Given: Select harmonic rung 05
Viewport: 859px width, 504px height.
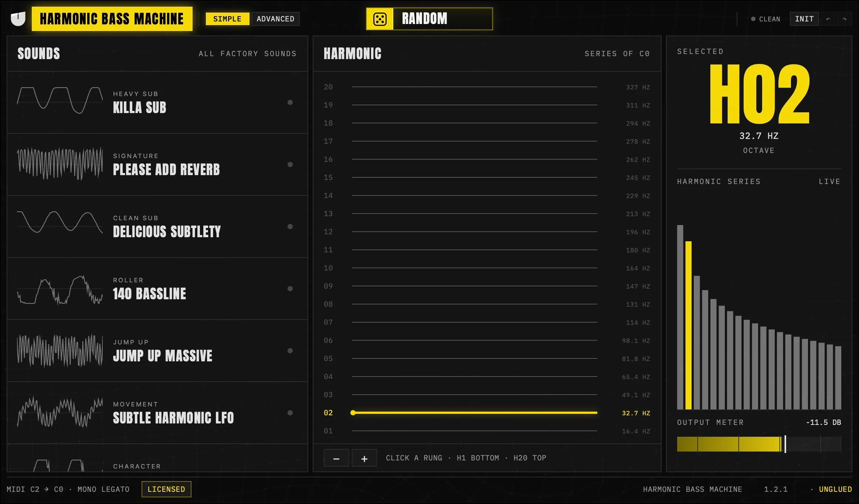Looking at the screenshot, I should [474, 358].
